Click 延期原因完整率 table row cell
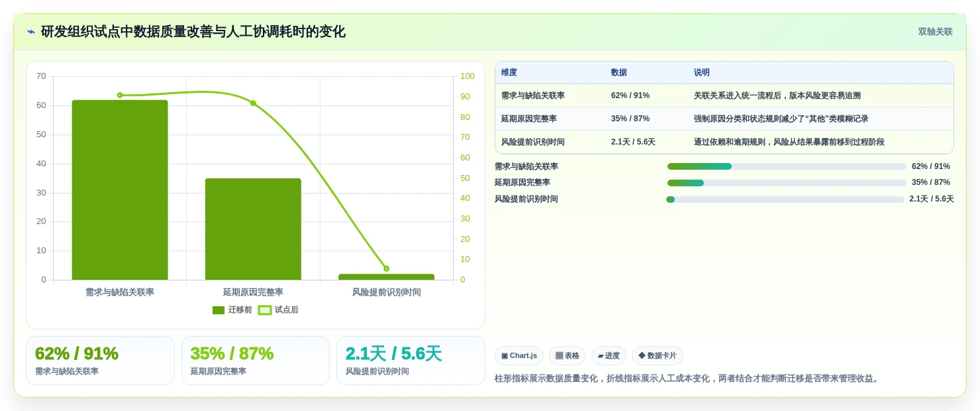Screen dimensions: 980x411 click(529, 119)
